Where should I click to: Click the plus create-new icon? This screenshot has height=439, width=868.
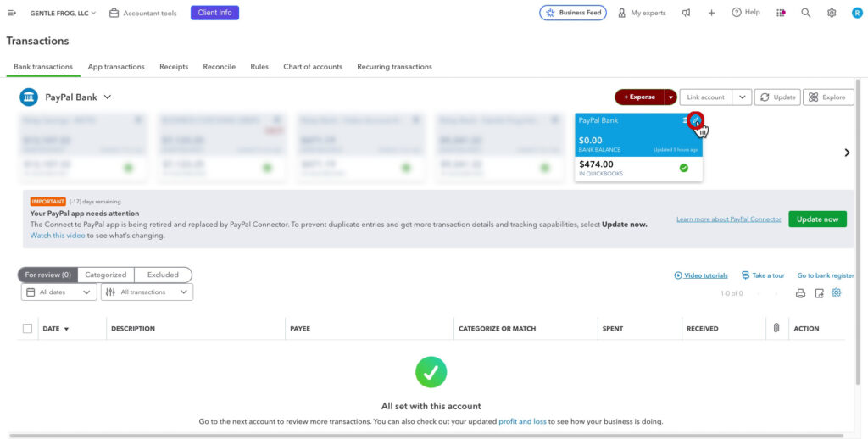click(x=711, y=13)
